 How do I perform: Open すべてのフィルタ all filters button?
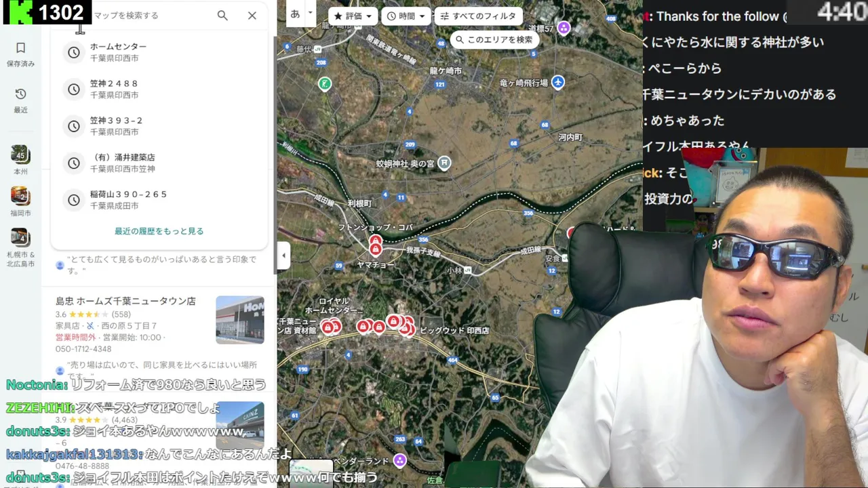pyautogui.click(x=478, y=16)
